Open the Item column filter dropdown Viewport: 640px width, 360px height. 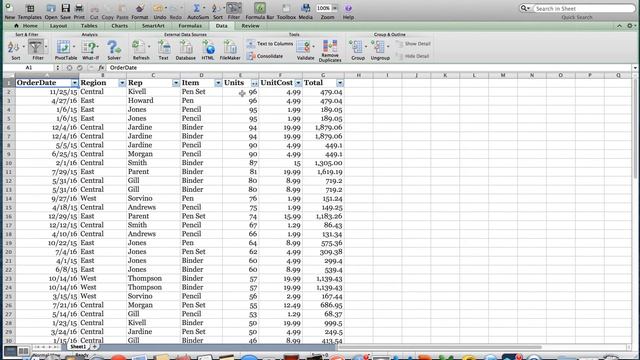tap(218, 83)
